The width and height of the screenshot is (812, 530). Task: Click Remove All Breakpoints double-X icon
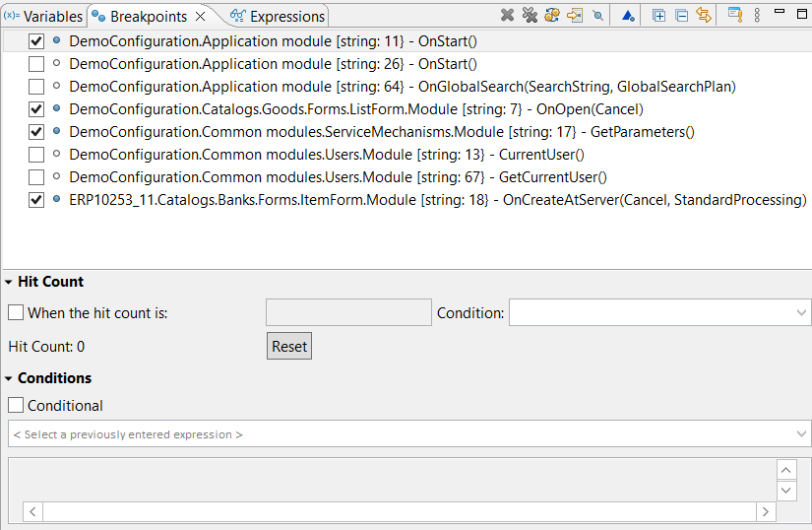pos(530,15)
